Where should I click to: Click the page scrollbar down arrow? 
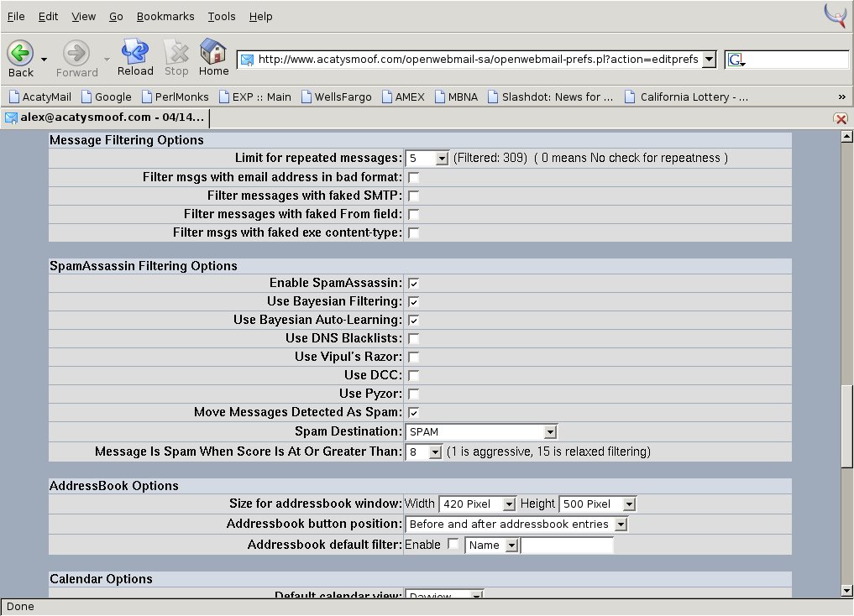click(846, 591)
